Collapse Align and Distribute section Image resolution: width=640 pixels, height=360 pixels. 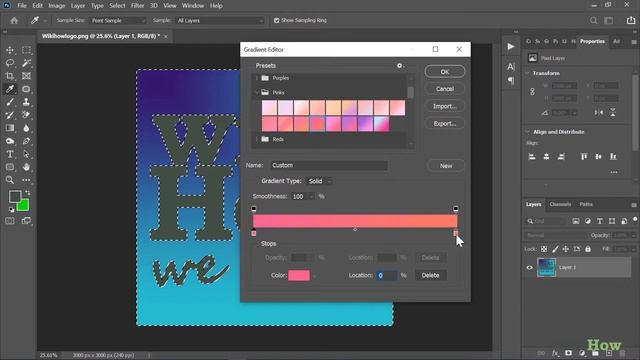pyautogui.click(x=528, y=132)
